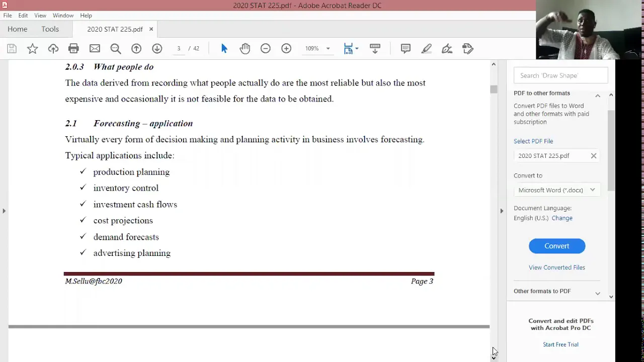Close the 2020 STAT 225.pdf tab
This screenshot has width=644, height=362.
[x=151, y=29]
